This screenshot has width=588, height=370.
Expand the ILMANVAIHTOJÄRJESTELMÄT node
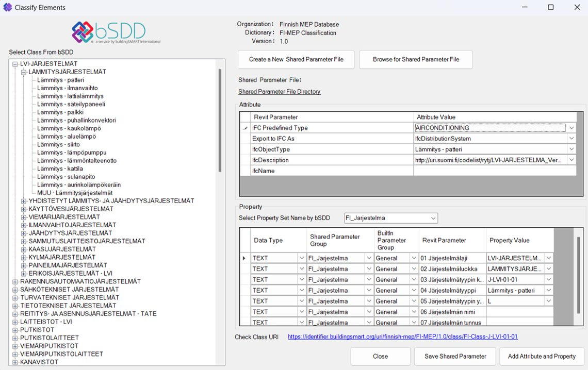click(24, 225)
